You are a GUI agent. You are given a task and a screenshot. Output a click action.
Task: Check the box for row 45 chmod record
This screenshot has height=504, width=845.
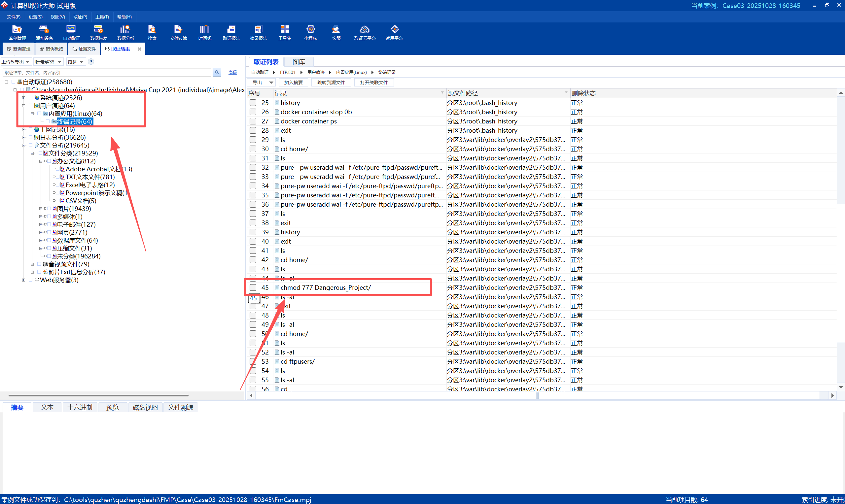(253, 287)
